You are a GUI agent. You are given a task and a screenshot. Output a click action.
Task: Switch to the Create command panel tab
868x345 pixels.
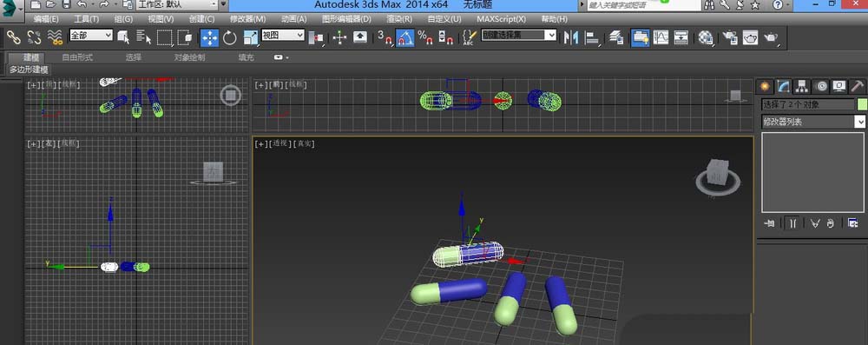tap(766, 86)
